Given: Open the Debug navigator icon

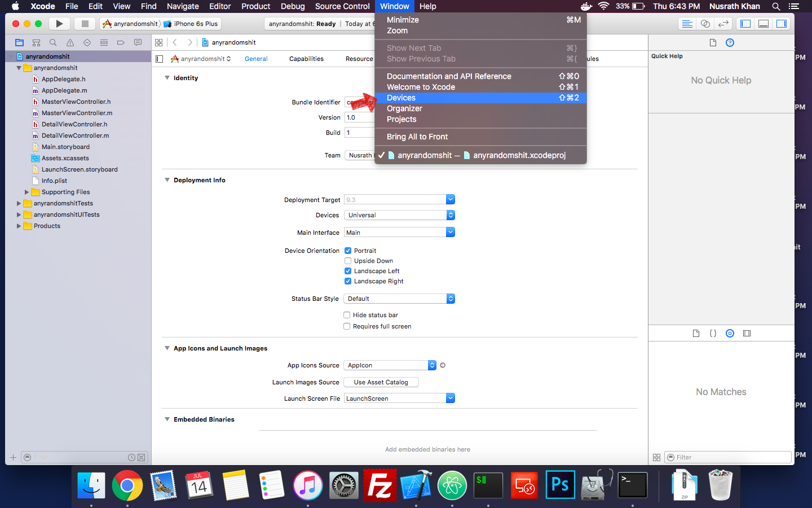Looking at the screenshot, I should click(x=104, y=42).
